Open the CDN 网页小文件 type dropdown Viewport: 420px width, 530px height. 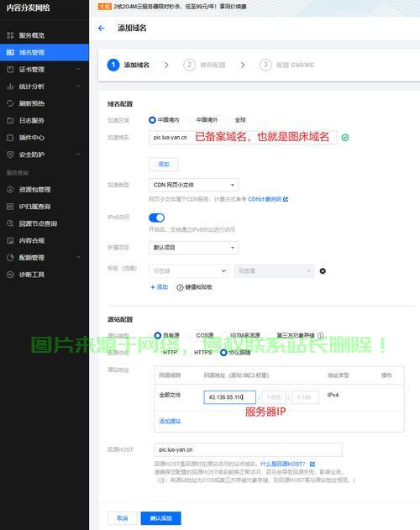193,185
